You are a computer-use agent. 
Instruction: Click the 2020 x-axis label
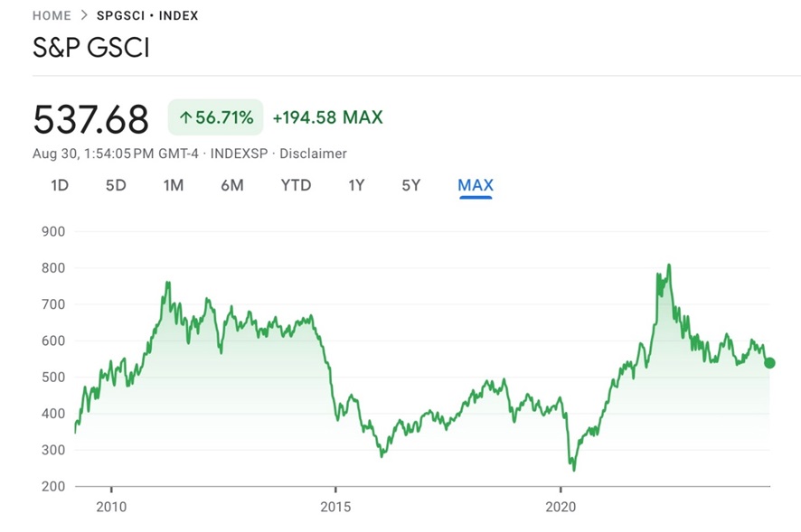tap(561, 507)
